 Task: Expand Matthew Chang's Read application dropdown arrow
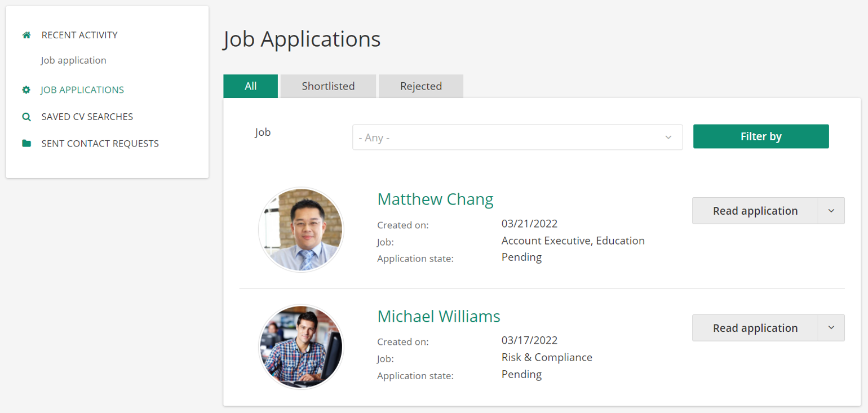831,210
